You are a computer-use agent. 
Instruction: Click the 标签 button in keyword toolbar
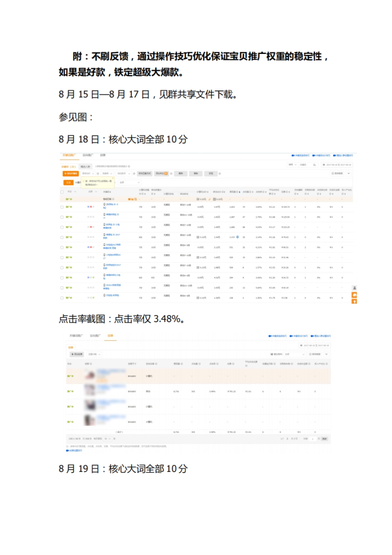click(211, 174)
